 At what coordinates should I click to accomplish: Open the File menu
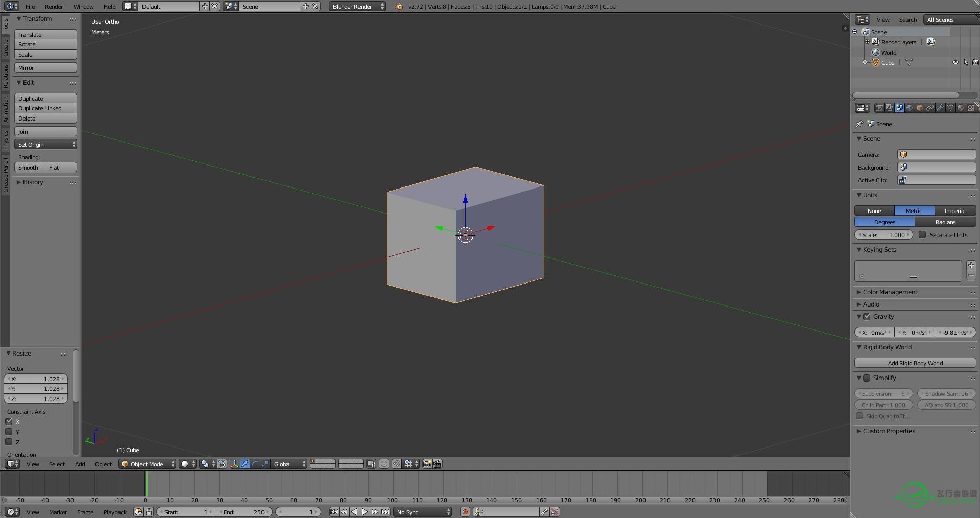[x=30, y=6]
